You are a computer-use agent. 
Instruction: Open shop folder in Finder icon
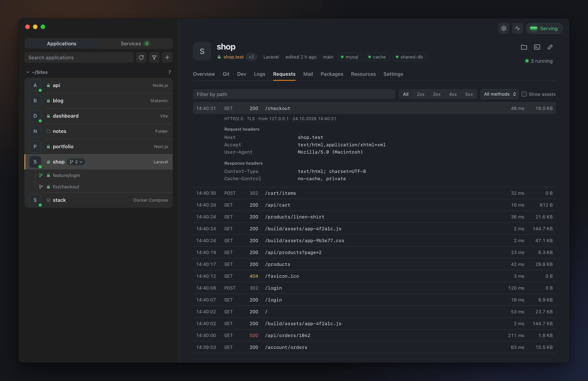[x=524, y=47]
